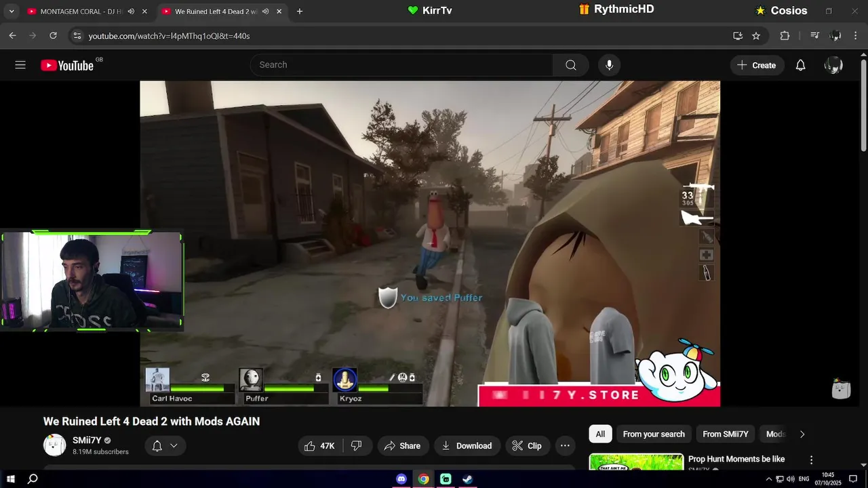Click the YouTube Search field
This screenshot has height=488, width=868.
(401, 65)
